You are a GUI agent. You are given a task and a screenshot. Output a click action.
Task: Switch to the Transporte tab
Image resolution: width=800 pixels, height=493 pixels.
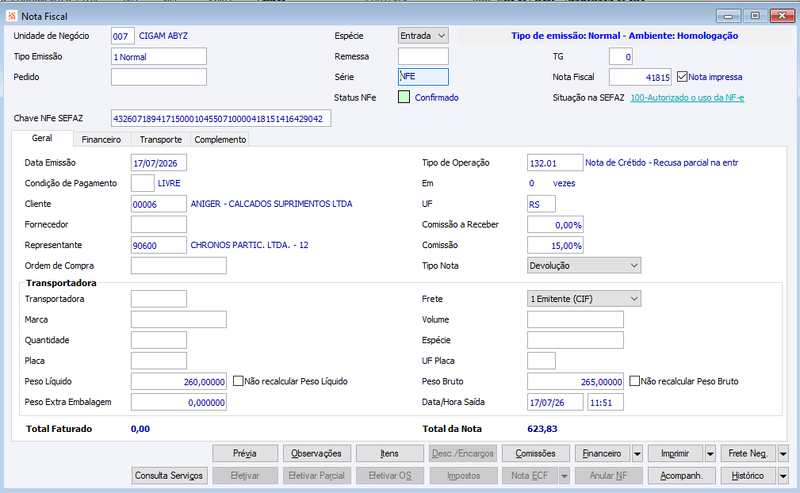(161, 139)
